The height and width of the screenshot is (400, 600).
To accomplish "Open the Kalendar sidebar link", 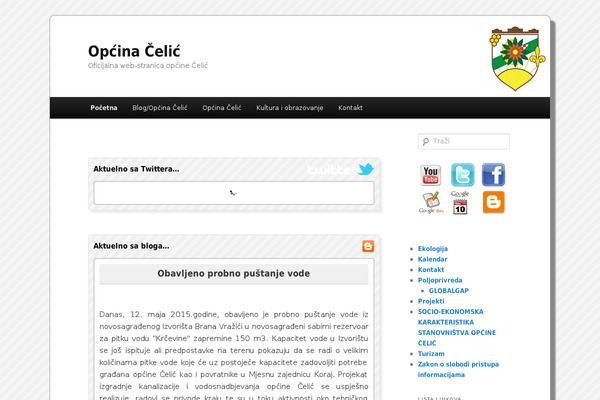I will (x=432, y=259).
